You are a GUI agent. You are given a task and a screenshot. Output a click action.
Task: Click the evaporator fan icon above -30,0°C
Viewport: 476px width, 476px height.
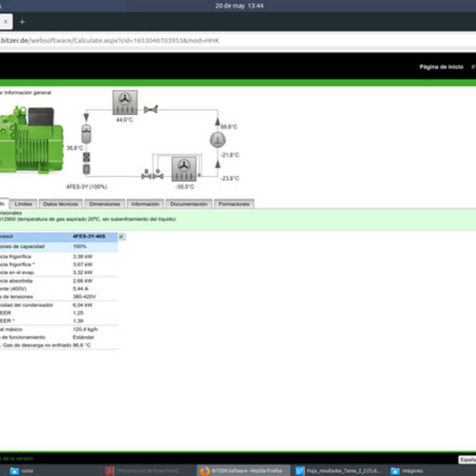[x=184, y=169]
